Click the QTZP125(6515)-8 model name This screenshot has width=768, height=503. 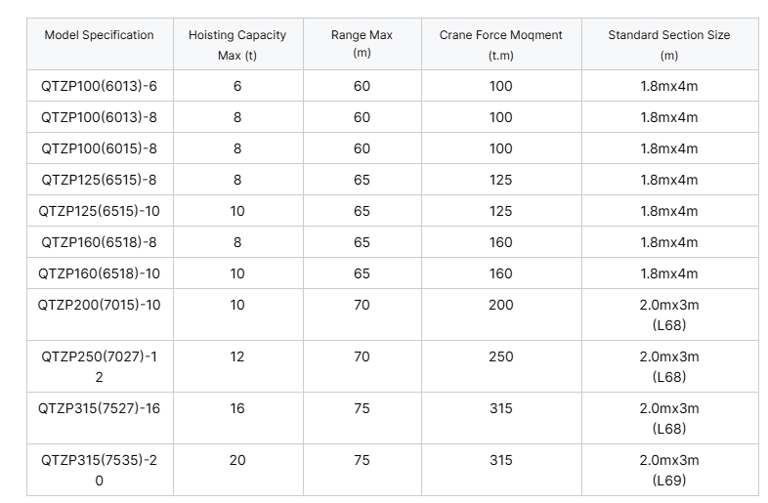point(99,180)
